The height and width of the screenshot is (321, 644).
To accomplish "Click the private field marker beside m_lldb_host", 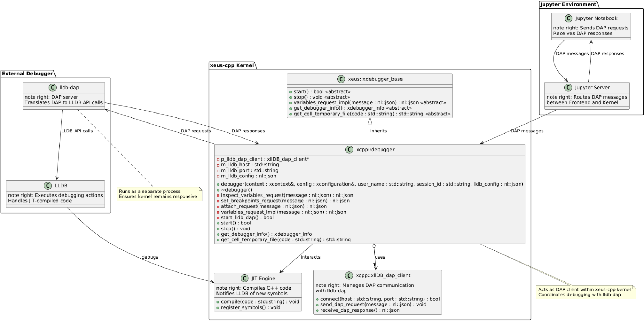I will [x=218, y=165].
